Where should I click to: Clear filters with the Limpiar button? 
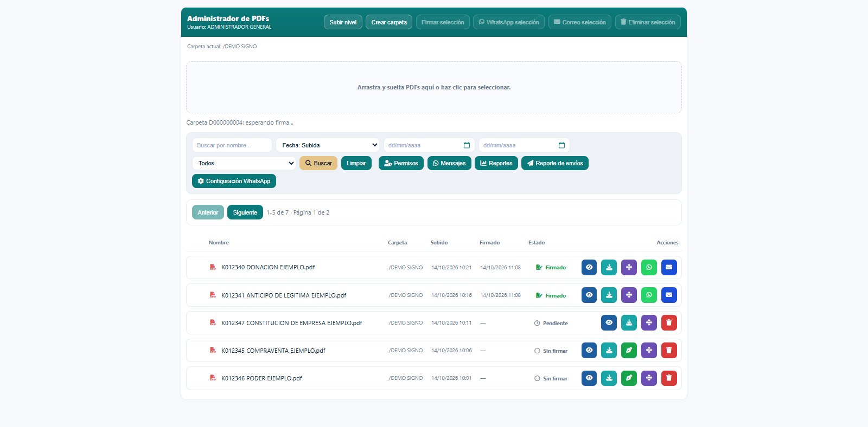tap(356, 163)
